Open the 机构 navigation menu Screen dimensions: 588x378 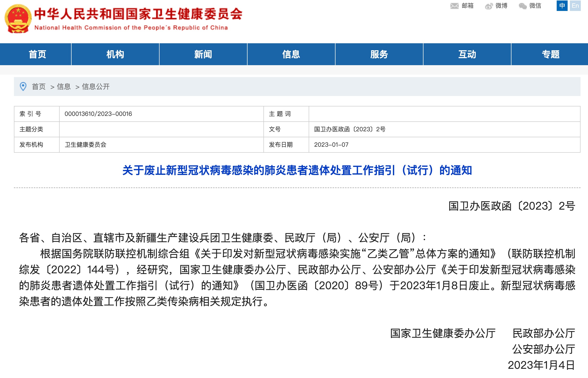pyautogui.click(x=115, y=54)
